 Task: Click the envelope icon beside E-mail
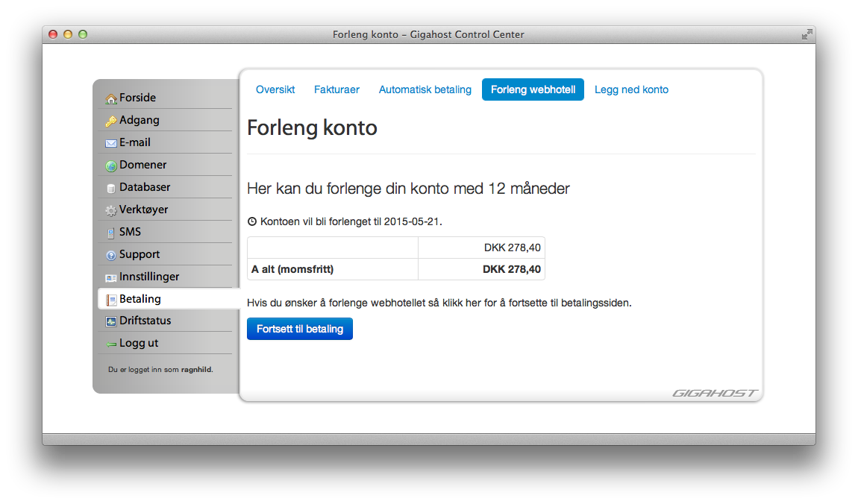(x=111, y=143)
